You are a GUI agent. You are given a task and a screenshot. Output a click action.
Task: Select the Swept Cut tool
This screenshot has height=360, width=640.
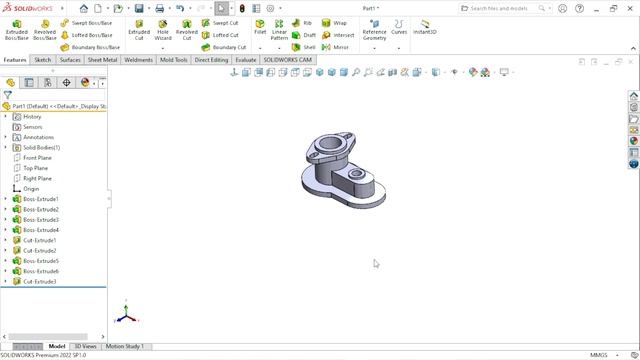(220, 23)
